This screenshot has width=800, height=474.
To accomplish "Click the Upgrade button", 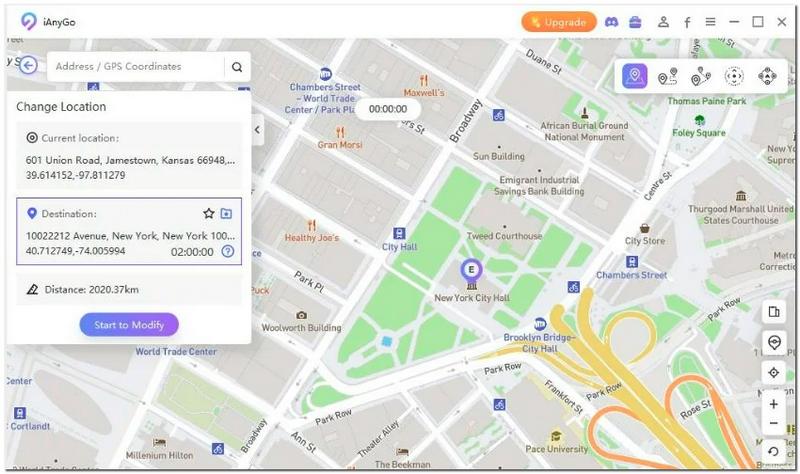I will [559, 22].
